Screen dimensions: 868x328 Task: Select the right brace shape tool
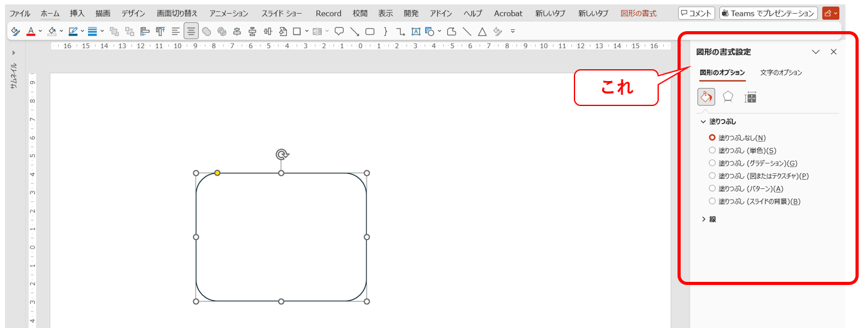[385, 31]
